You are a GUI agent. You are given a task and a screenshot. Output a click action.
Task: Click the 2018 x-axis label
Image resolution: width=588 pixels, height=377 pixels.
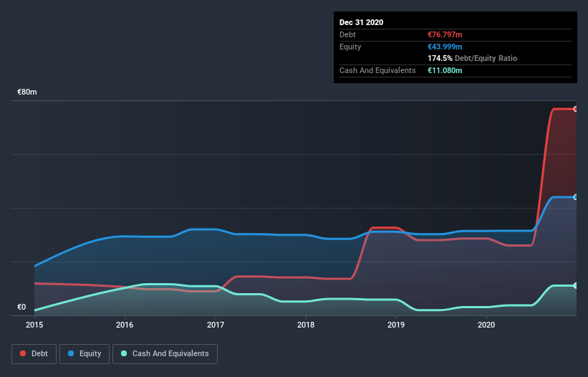[x=306, y=325]
